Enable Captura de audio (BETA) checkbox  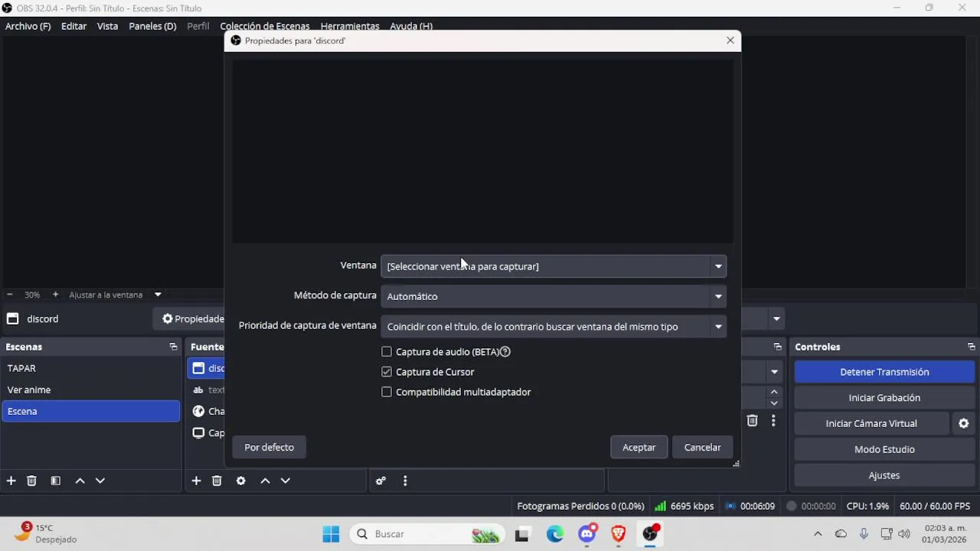(387, 352)
